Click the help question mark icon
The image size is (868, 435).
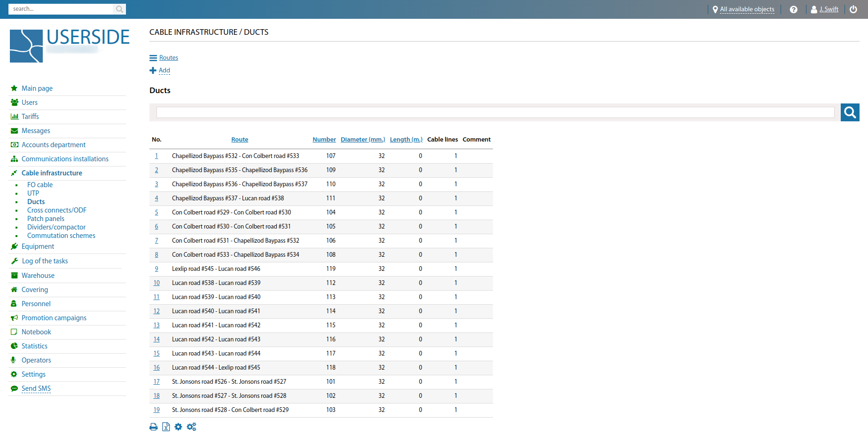[793, 9]
